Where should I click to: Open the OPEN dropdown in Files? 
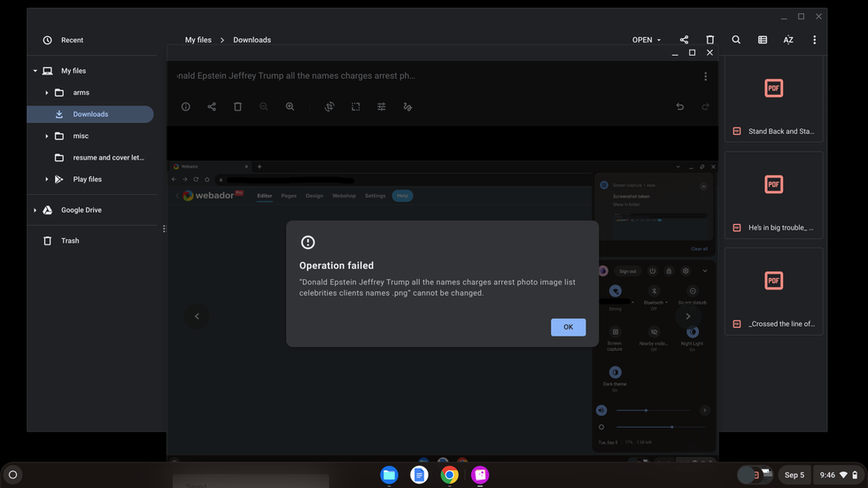tap(646, 40)
